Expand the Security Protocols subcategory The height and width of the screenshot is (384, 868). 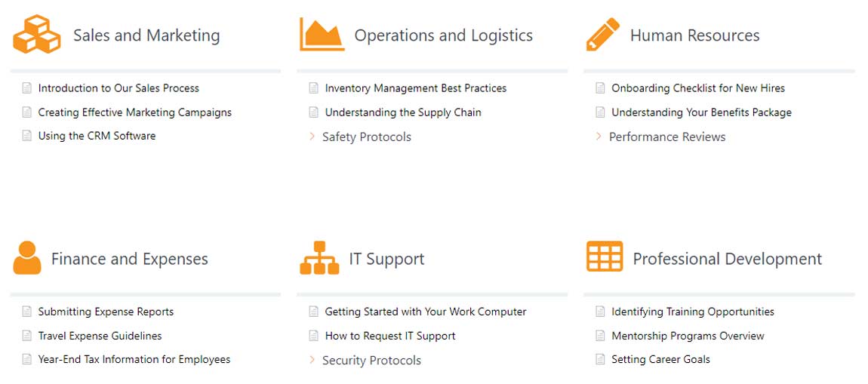point(371,361)
